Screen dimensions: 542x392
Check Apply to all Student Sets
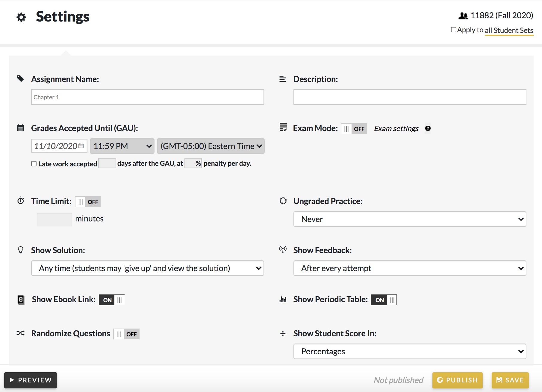click(454, 30)
